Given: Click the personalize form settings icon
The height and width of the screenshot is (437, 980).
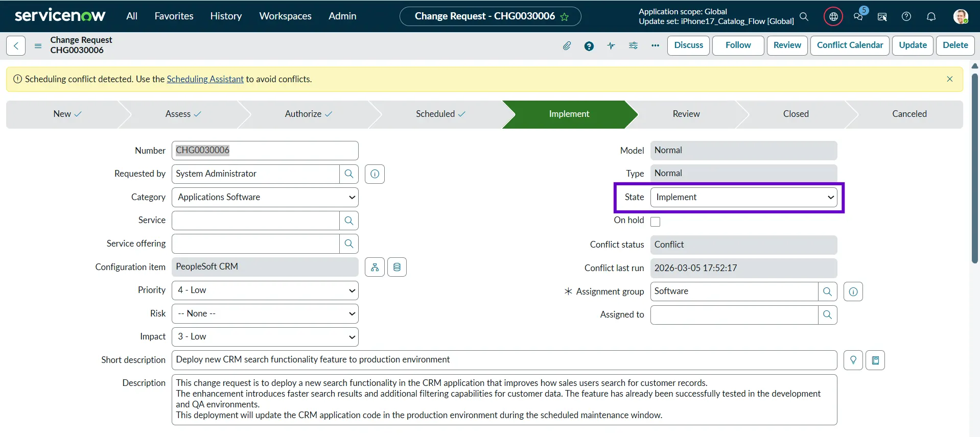Looking at the screenshot, I should point(633,46).
